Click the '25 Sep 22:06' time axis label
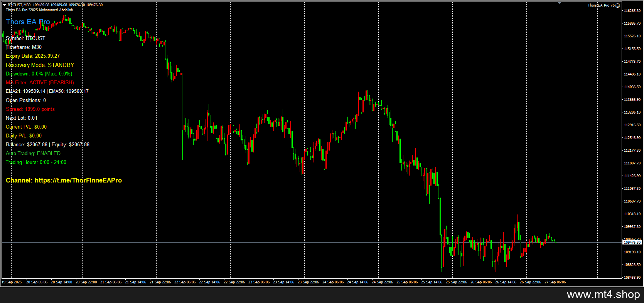Viewport: 644px width, 303px height. [456, 282]
